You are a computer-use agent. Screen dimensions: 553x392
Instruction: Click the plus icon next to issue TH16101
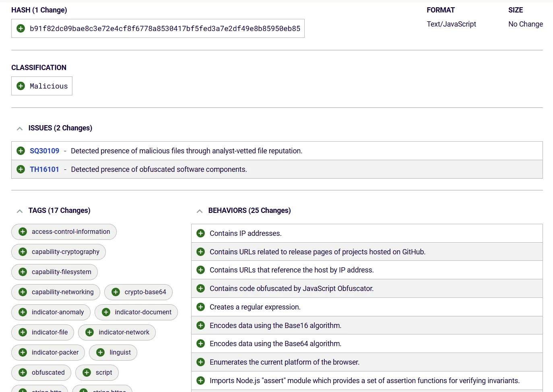click(x=21, y=169)
